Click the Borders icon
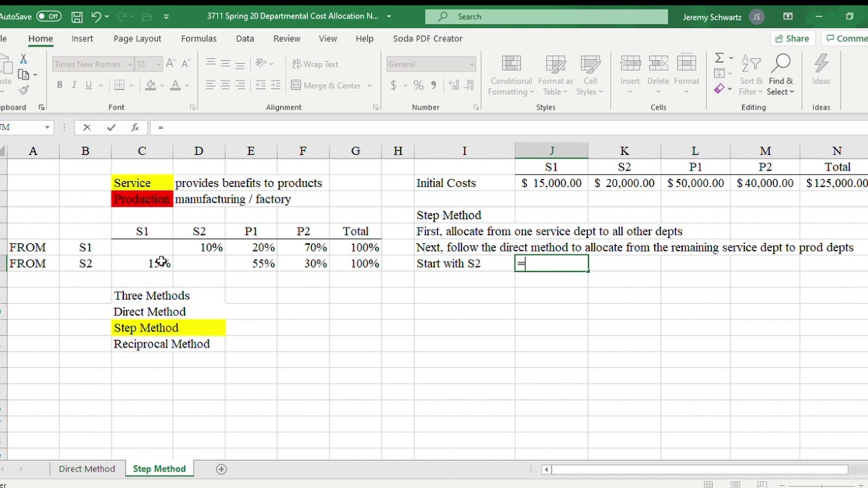The width and height of the screenshot is (868, 488). [119, 85]
